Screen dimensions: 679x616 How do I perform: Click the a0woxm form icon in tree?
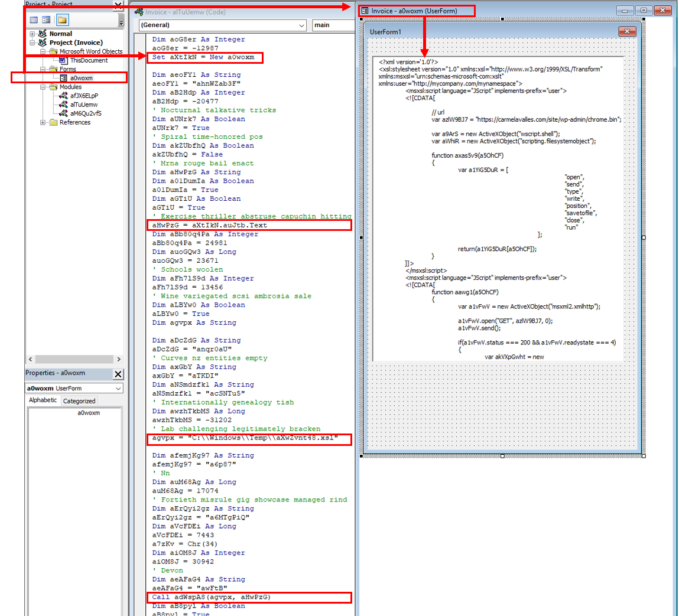[x=63, y=78]
